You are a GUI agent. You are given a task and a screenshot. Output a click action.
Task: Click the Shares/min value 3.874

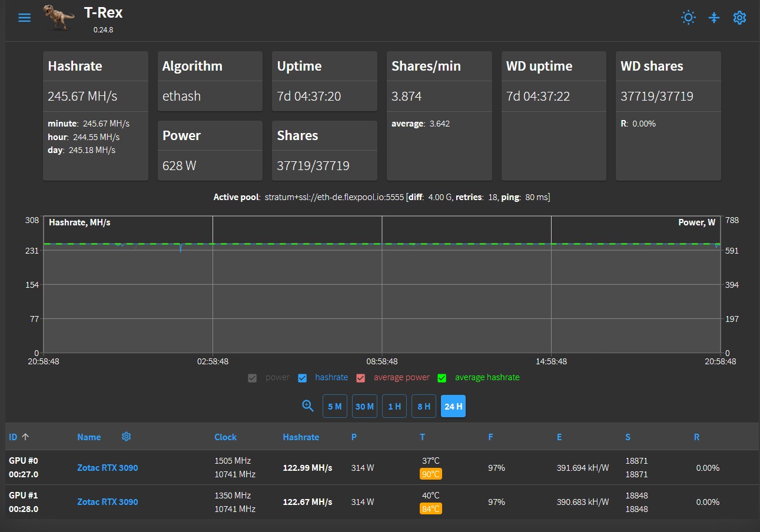coord(407,96)
